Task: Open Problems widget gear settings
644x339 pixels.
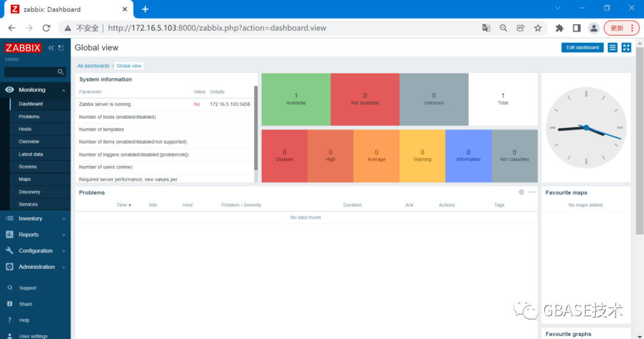Action: [521, 192]
